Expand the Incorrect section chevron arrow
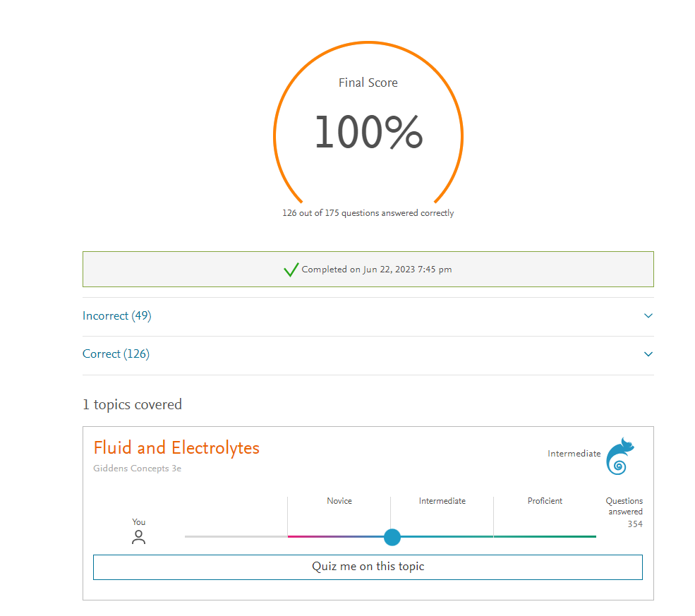This screenshot has width=695, height=616. pos(648,316)
